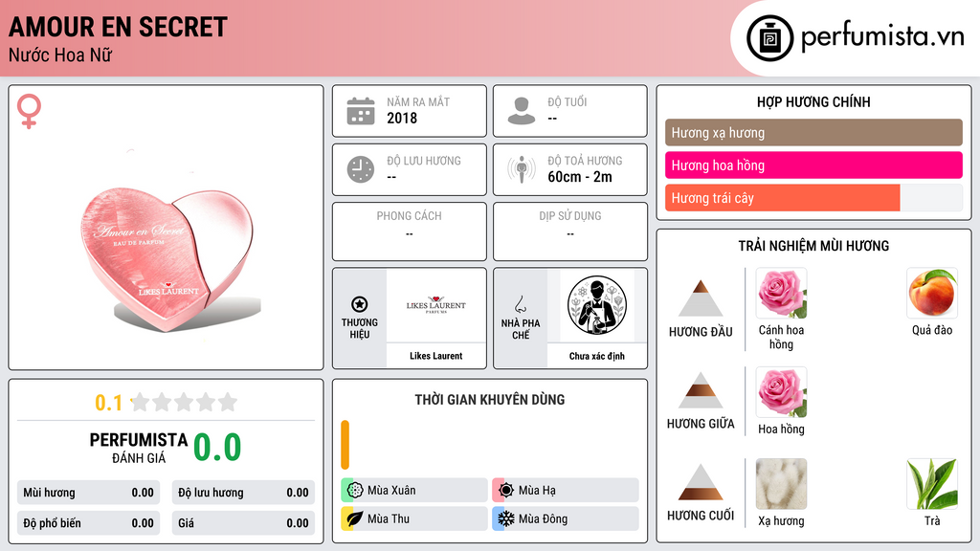Click the release year 2018
Image resolution: width=980 pixels, height=551 pixels.
402,118
